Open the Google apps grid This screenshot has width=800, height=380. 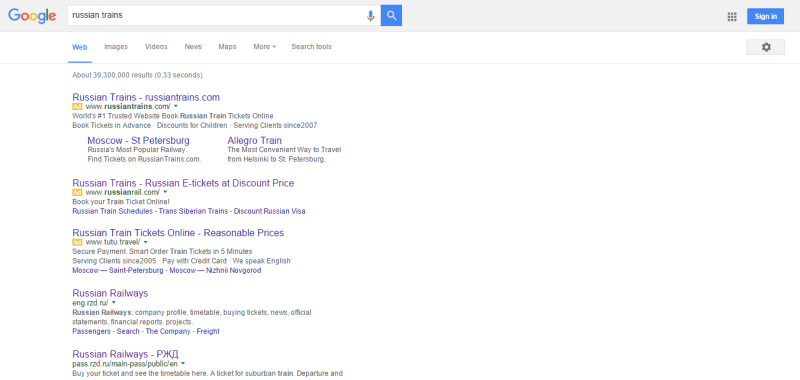pos(732,16)
